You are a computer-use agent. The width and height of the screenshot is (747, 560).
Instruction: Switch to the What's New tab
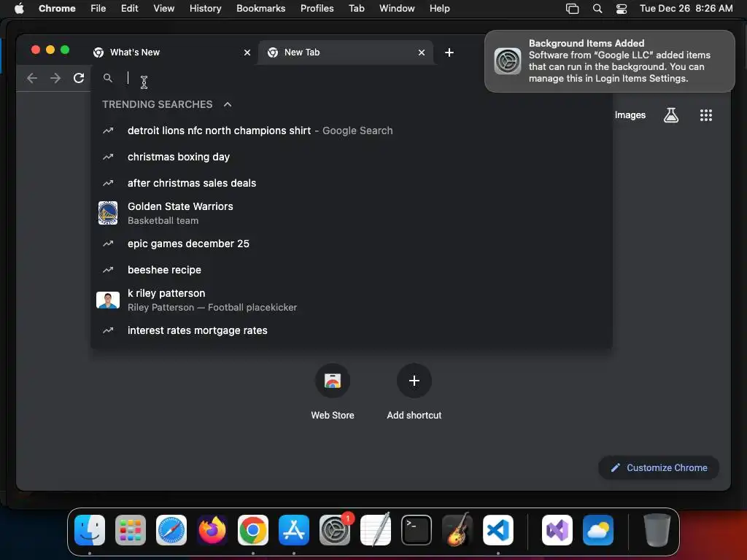[172, 52]
